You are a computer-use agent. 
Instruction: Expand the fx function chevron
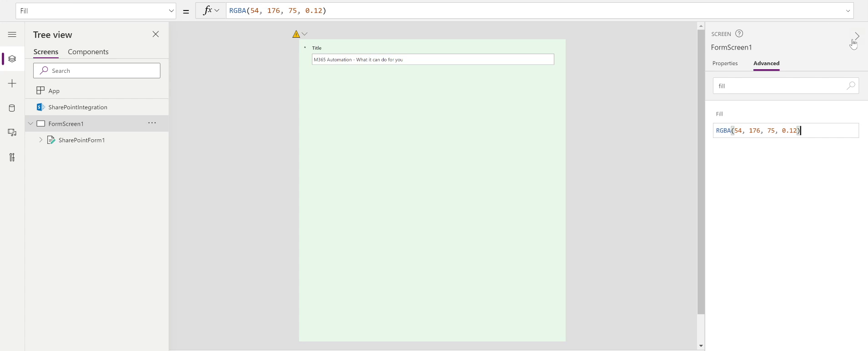(x=217, y=10)
